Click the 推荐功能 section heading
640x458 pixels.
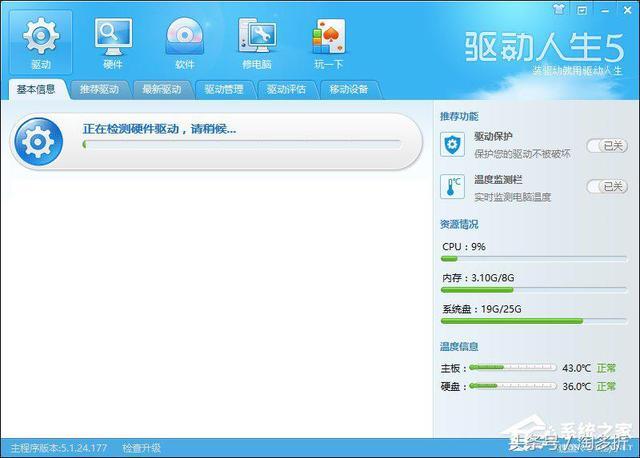[x=459, y=116]
